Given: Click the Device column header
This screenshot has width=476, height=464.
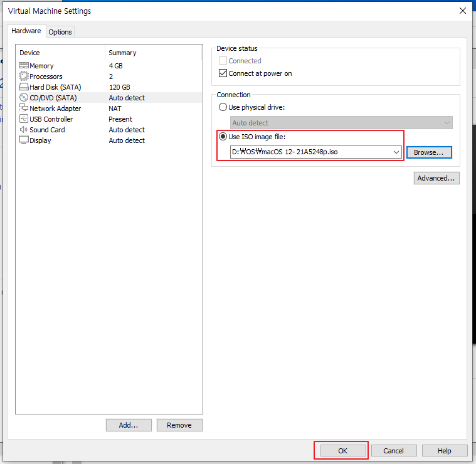Looking at the screenshot, I should (x=29, y=53).
